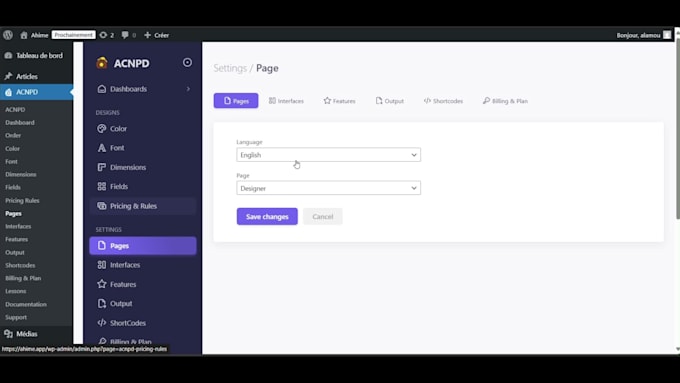
Task: Switch to the Output tab
Action: click(x=389, y=101)
